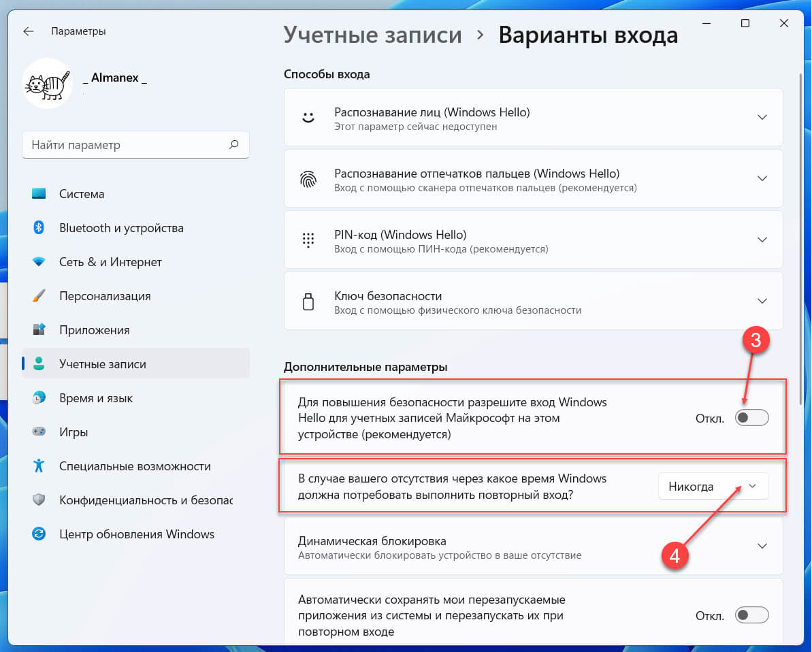Open Специальные возможности section
The width and height of the screenshot is (812, 652).
click(x=135, y=466)
